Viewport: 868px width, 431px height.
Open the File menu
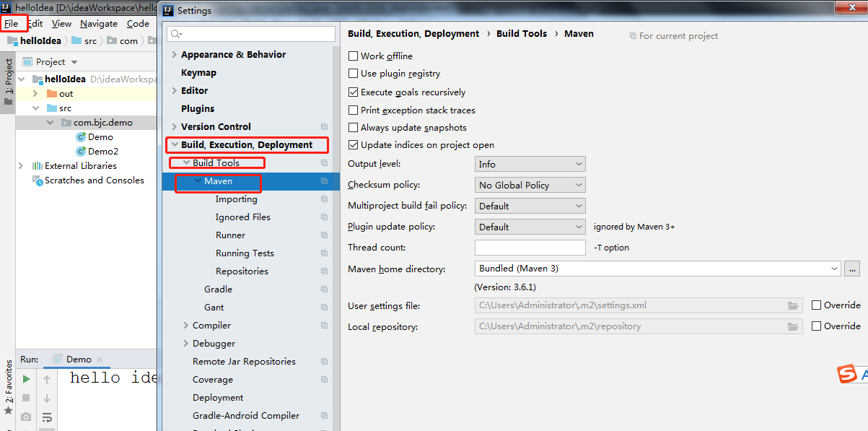11,24
